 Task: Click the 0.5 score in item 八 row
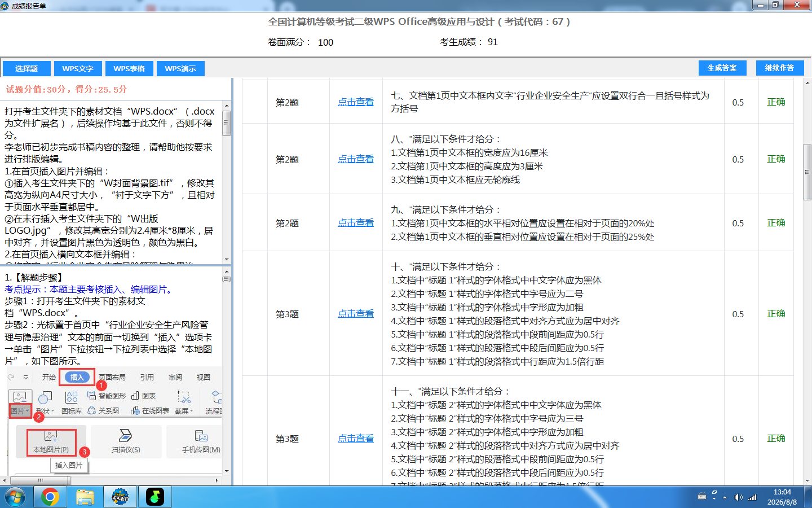[x=738, y=160]
